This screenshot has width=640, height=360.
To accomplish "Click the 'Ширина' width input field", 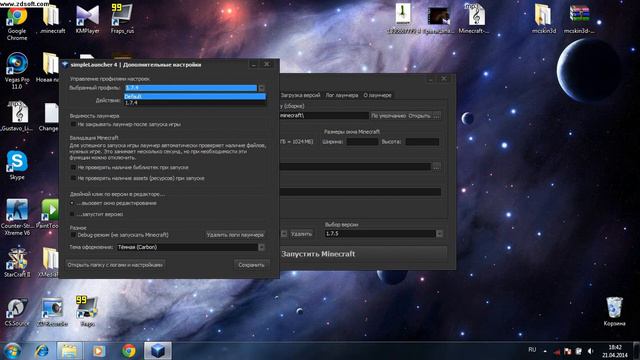I will (x=362, y=142).
